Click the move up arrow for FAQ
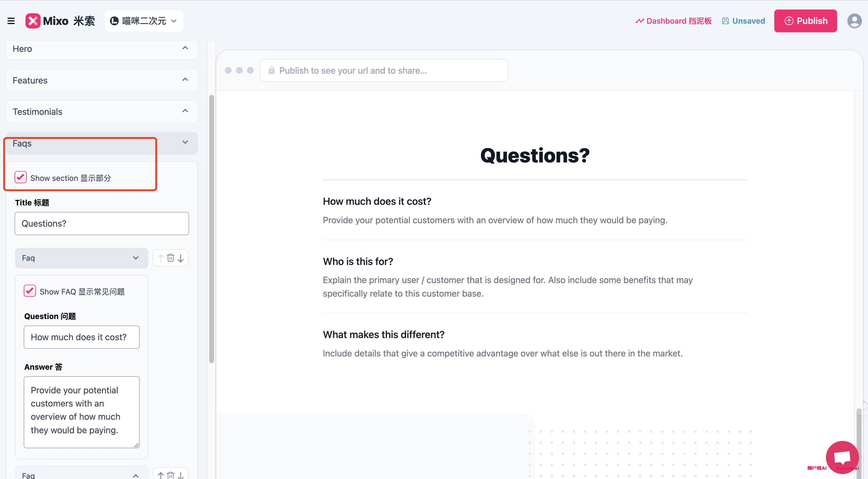The image size is (868, 479). click(x=161, y=257)
